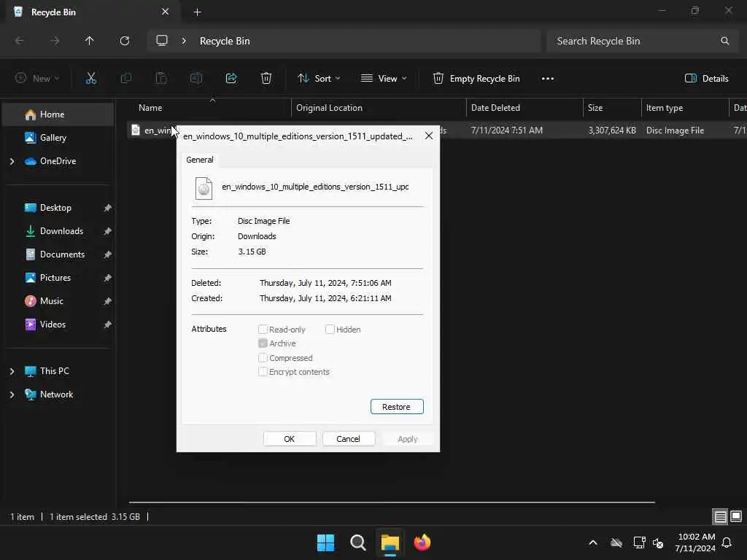Screen dimensions: 747x560
Task: Open Gallery in the navigation pane
Action: (58, 138)
